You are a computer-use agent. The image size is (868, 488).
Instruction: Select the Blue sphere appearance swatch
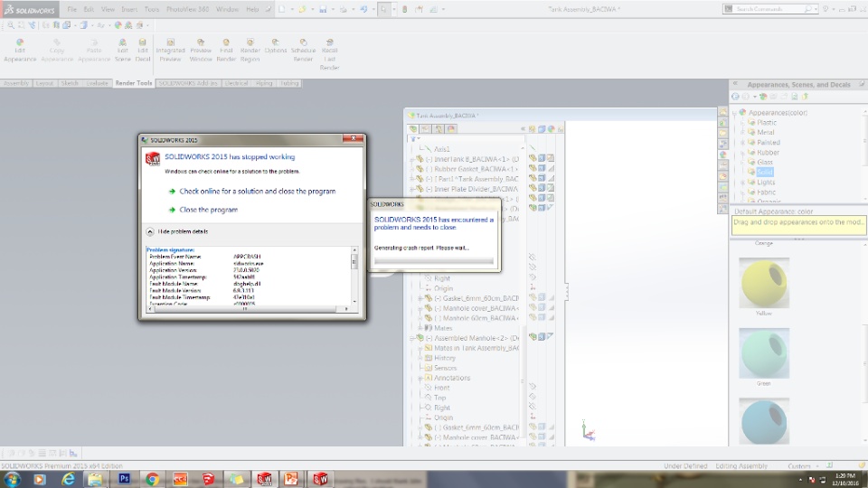764,422
